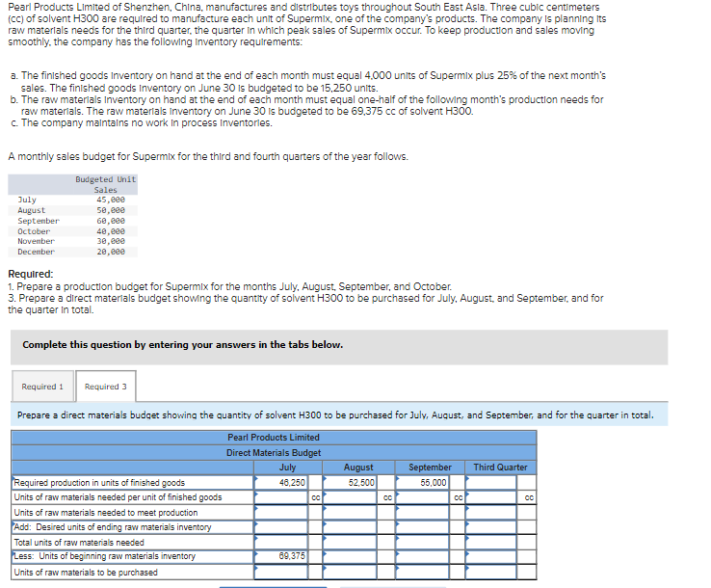
Task: Click September sales value 60,000
Action: (111, 221)
